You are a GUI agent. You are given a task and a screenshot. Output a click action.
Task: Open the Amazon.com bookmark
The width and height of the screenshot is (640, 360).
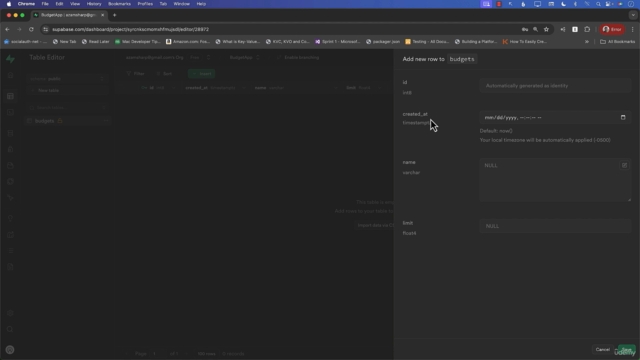[x=188, y=42]
